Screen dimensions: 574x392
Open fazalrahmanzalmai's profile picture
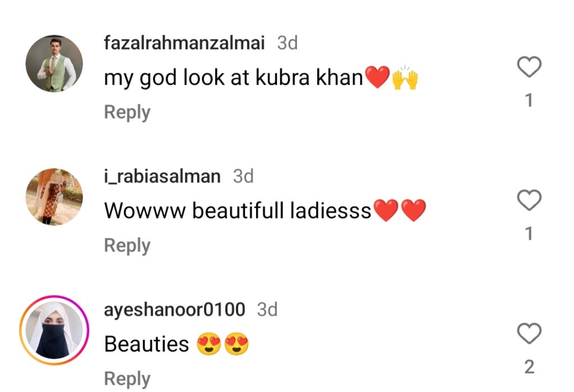[54, 64]
